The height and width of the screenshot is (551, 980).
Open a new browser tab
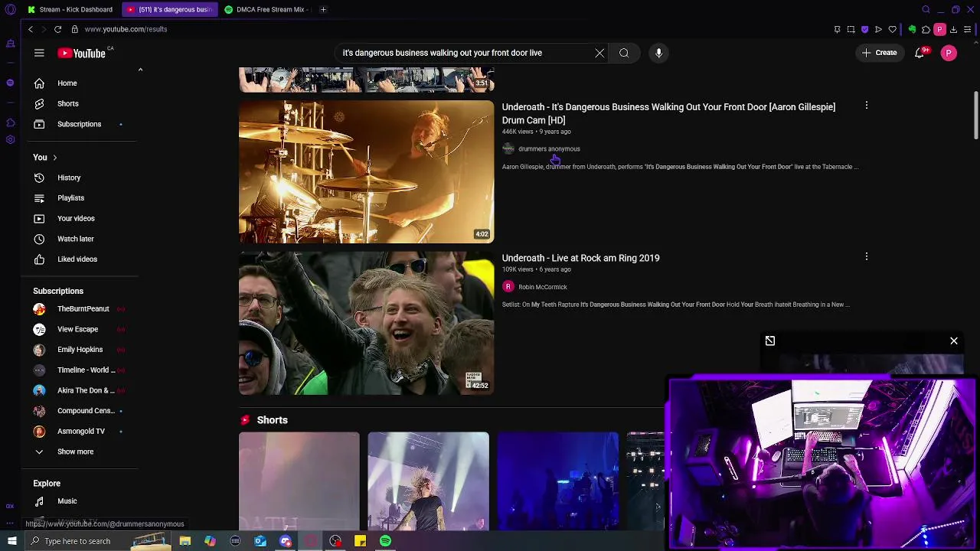(323, 9)
